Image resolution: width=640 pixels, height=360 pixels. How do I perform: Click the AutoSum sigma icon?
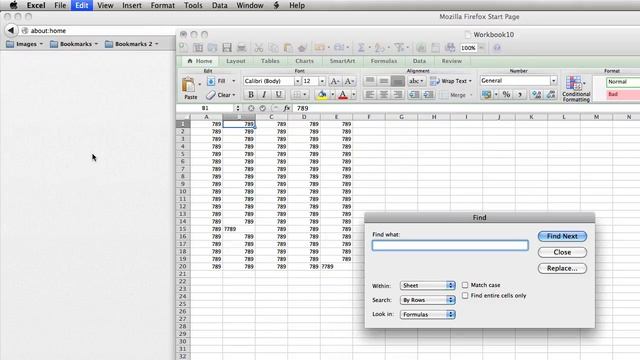click(361, 48)
